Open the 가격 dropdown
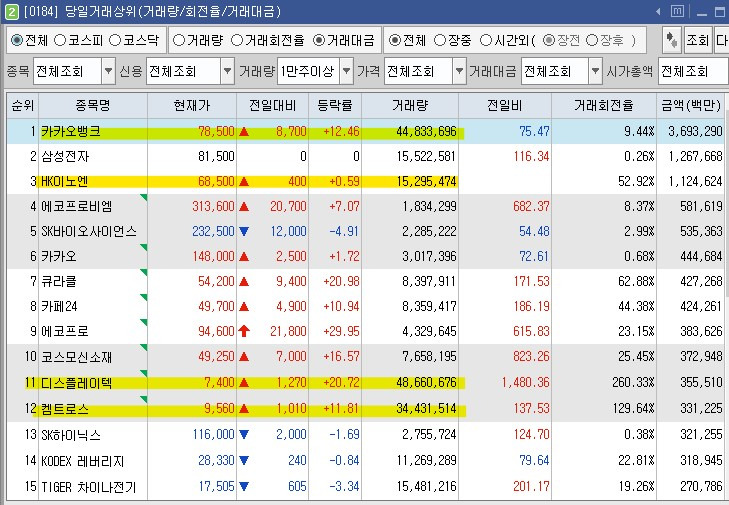This screenshot has width=729, height=505. [x=459, y=71]
